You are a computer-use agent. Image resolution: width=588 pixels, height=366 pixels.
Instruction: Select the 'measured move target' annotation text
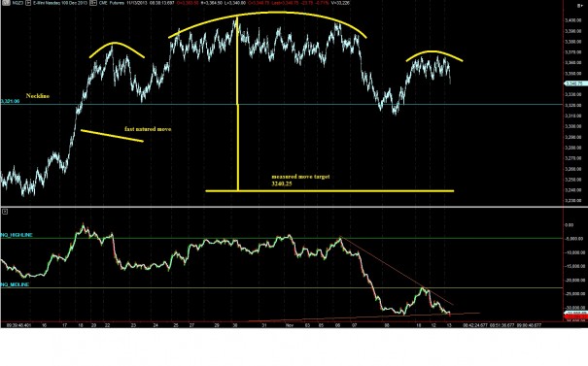[300, 177]
